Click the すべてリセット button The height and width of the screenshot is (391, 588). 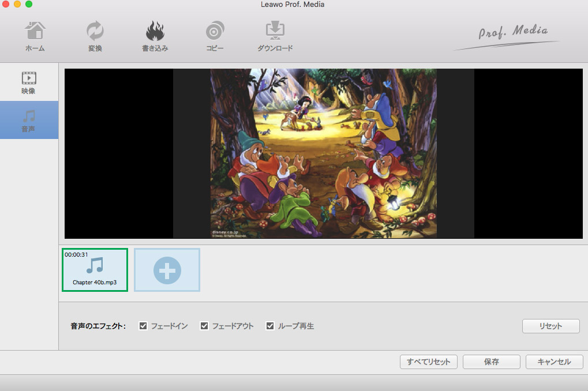[429, 362]
